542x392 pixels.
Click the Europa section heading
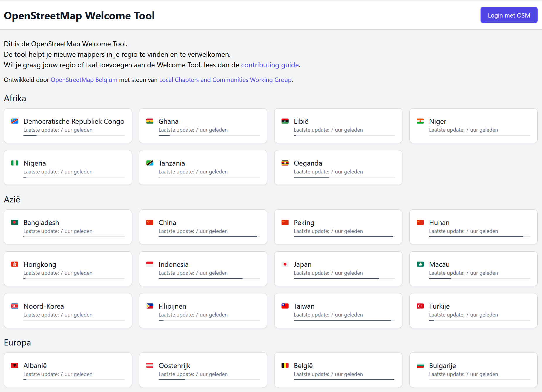[17, 343]
